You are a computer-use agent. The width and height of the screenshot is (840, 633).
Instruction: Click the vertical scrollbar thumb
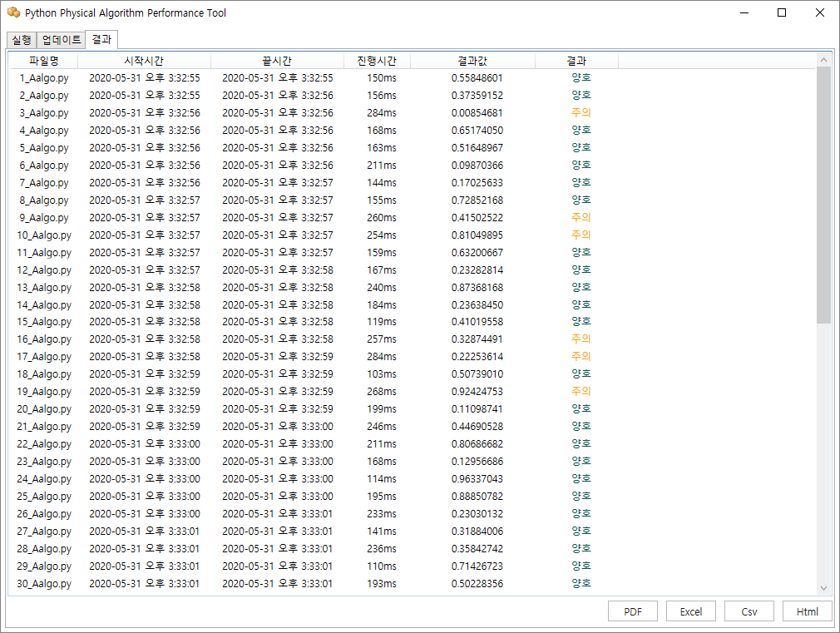point(823,195)
